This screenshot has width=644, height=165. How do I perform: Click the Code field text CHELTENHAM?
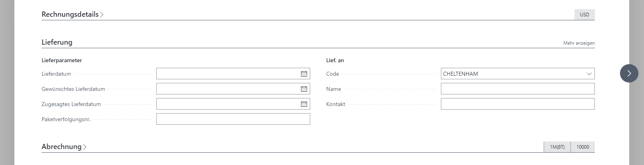click(461, 74)
